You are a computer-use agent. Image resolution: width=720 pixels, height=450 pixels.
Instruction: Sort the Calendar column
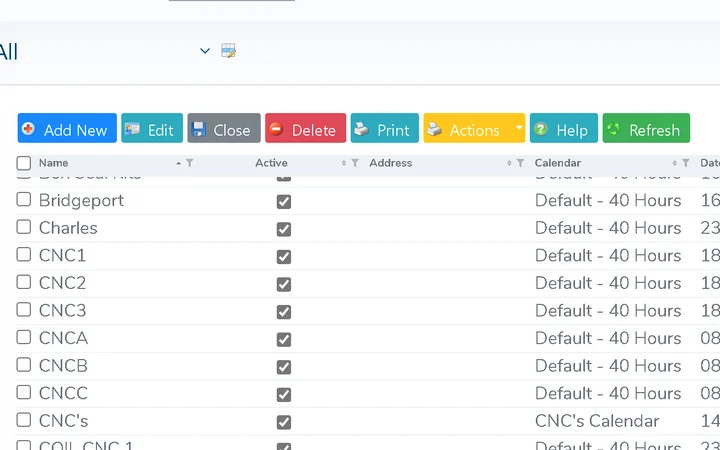675,163
